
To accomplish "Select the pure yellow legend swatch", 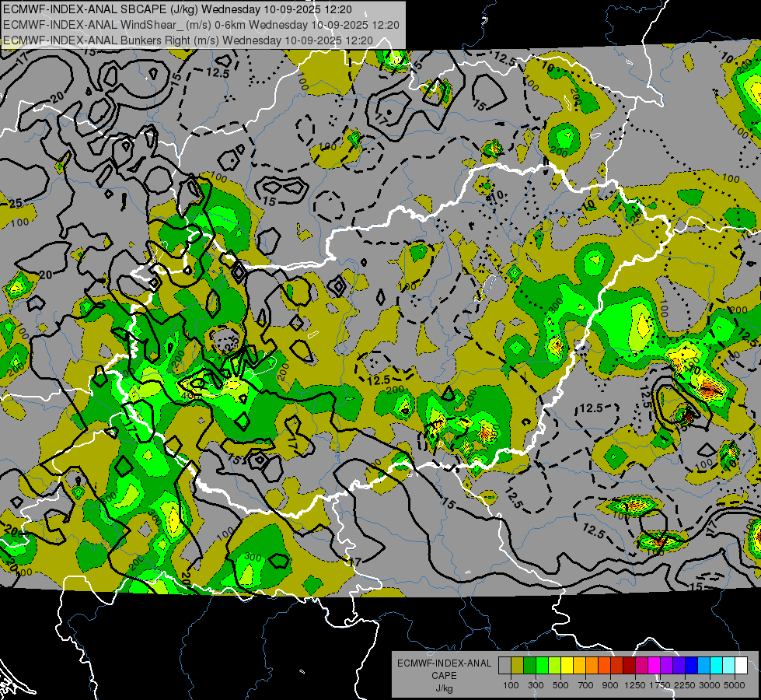I will coord(567,666).
